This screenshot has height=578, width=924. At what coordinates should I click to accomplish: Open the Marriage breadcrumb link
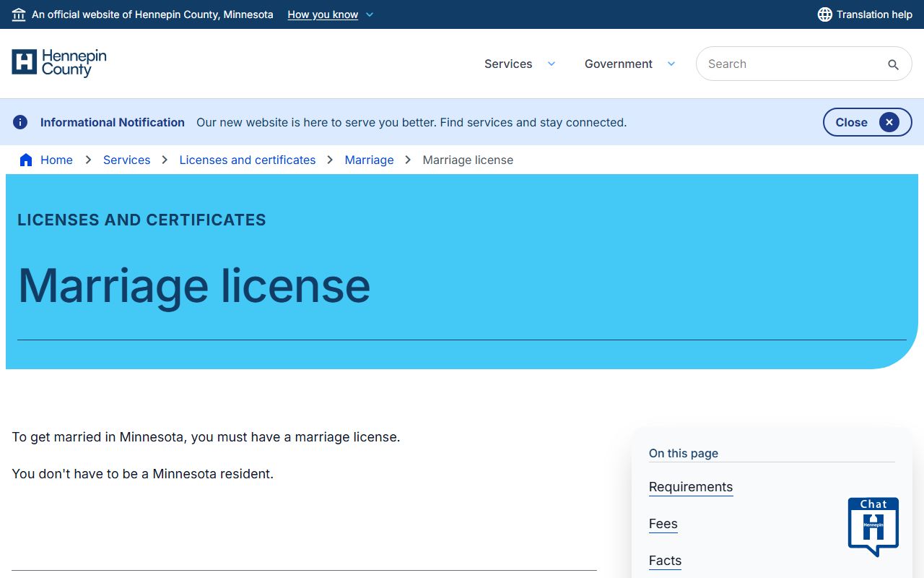coord(369,160)
